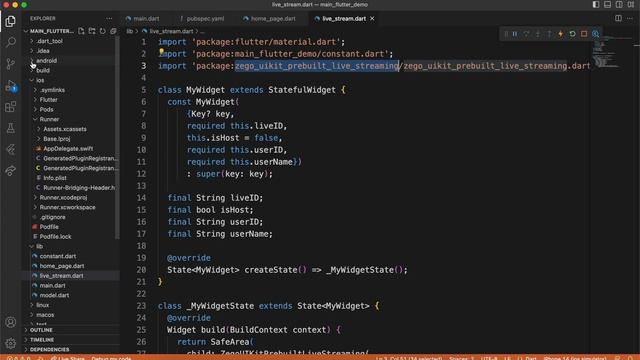
Task: Open customize layout control
Action: click(631, 4)
